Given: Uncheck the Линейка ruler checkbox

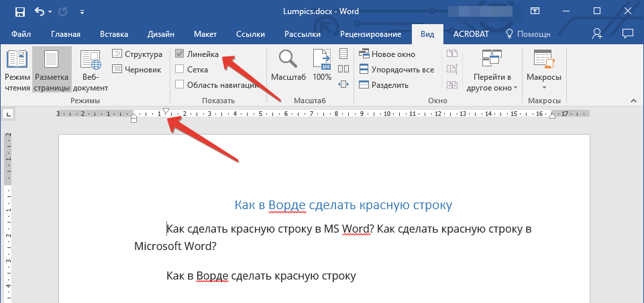Looking at the screenshot, I should 180,54.
